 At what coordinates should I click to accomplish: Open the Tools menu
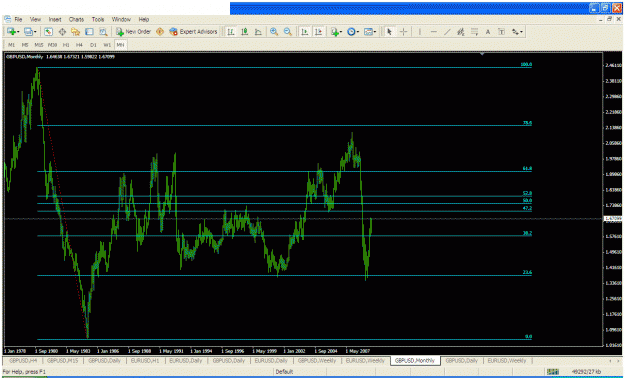tap(98, 19)
